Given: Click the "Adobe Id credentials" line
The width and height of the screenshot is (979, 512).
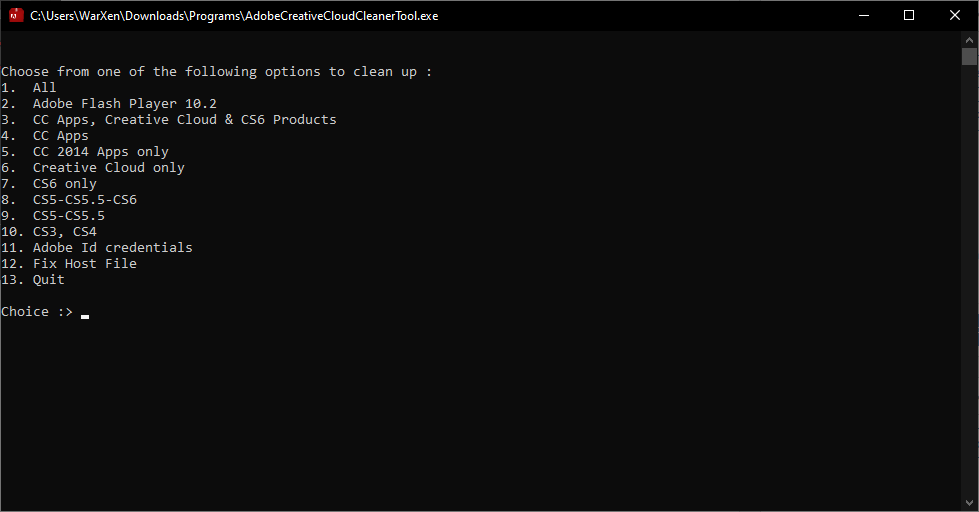Looking at the screenshot, I should tap(112, 248).
